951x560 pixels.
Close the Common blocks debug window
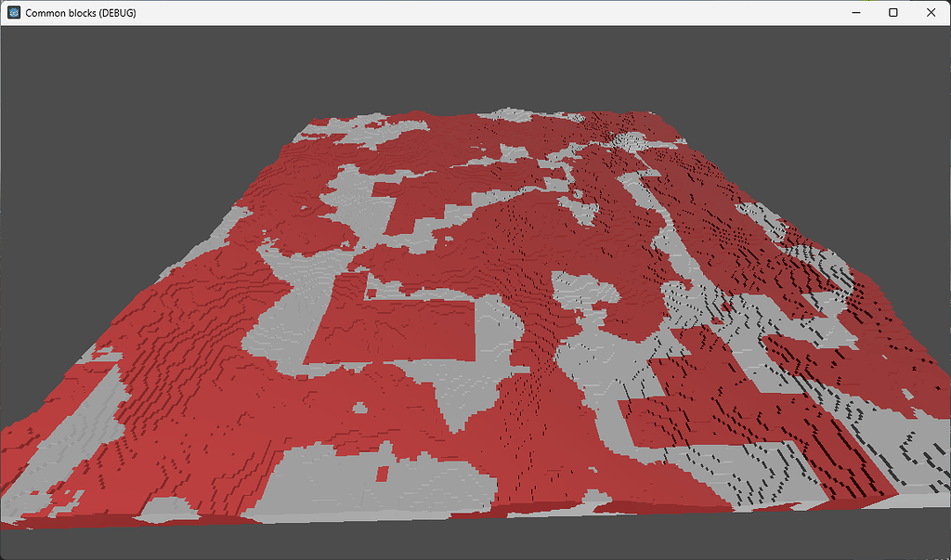(931, 12)
